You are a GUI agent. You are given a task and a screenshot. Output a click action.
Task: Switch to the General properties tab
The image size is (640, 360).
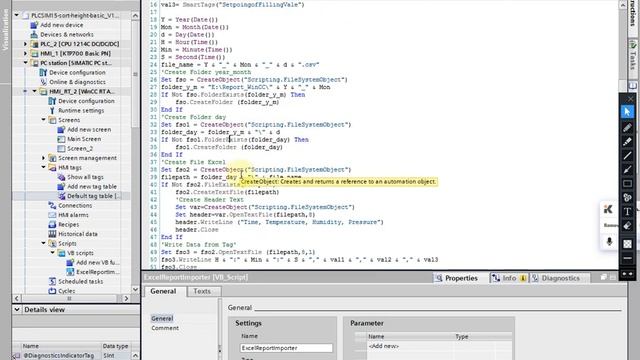coord(163,291)
